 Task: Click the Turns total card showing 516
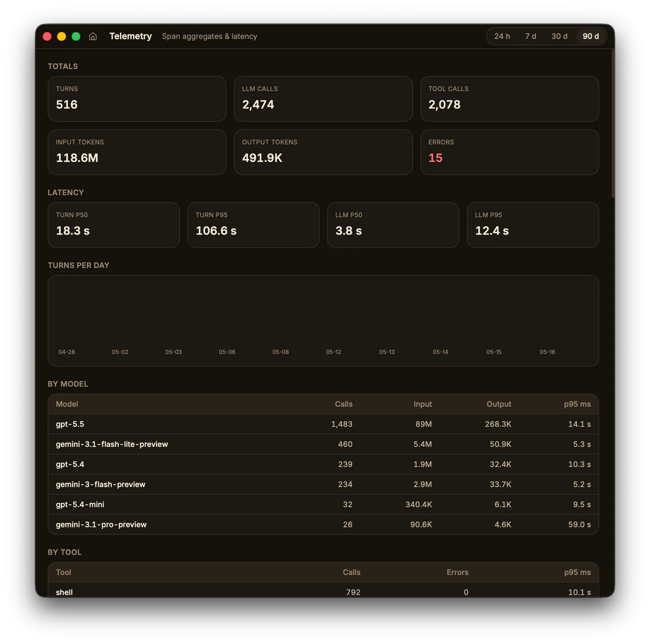(137, 99)
